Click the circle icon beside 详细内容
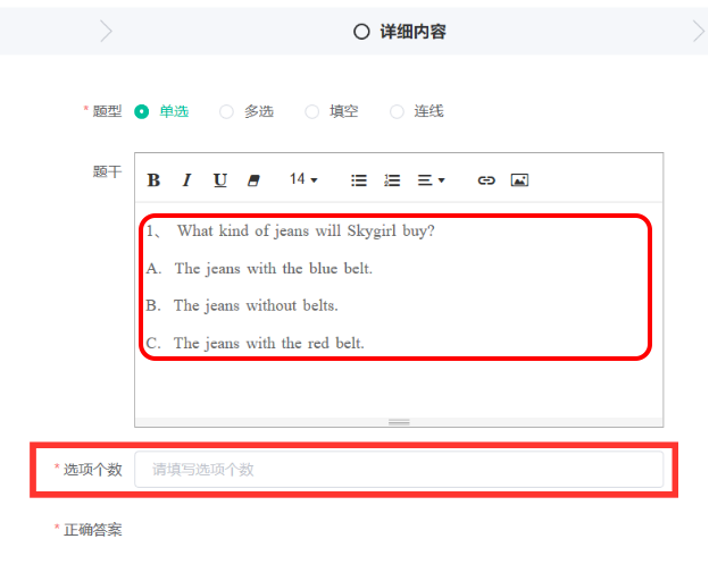The height and width of the screenshot is (581, 708). pyautogui.click(x=361, y=32)
